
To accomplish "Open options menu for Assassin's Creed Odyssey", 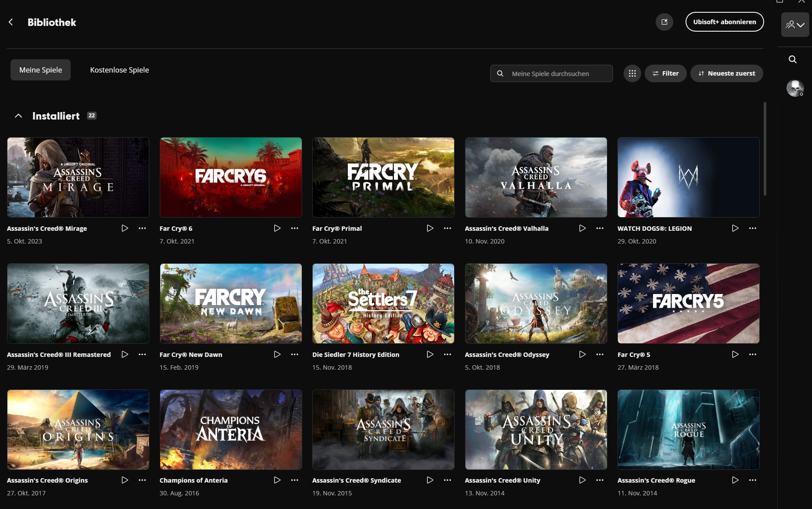I will tap(600, 354).
